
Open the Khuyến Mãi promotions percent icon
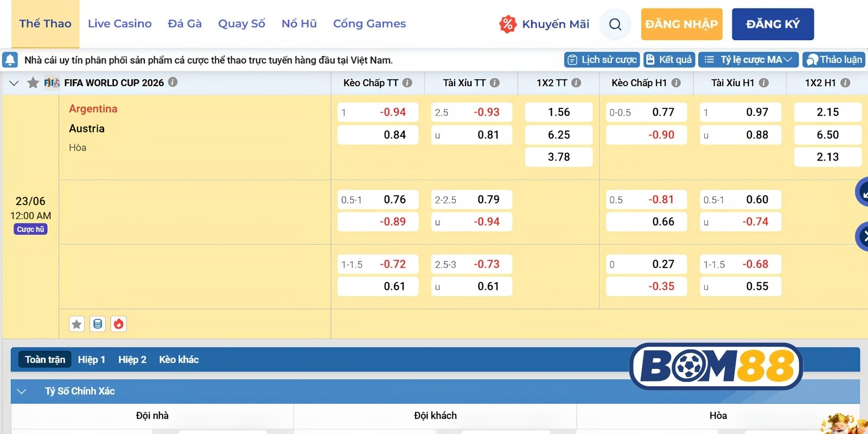pos(507,24)
